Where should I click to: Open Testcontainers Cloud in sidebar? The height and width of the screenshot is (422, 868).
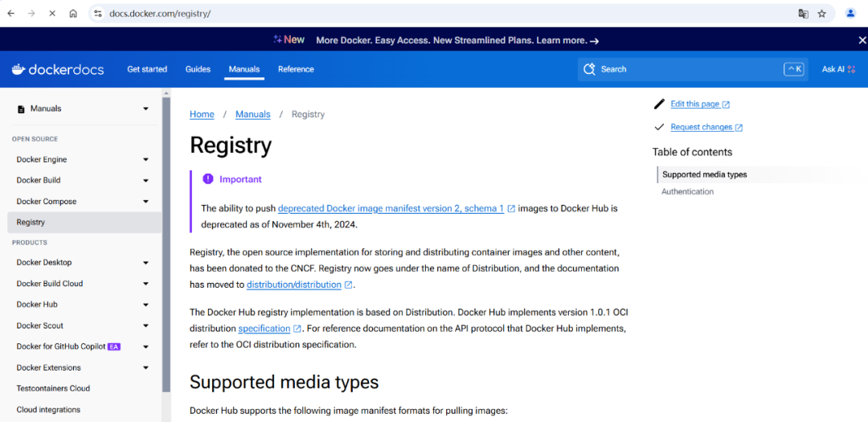click(x=53, y=388)
